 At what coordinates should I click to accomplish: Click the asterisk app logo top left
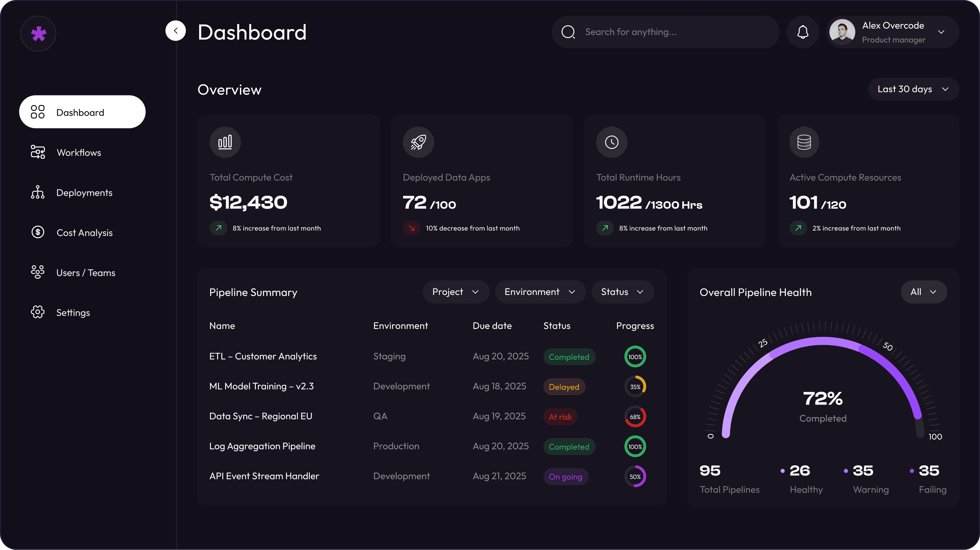pyautogui.click(x=38, y=33)
